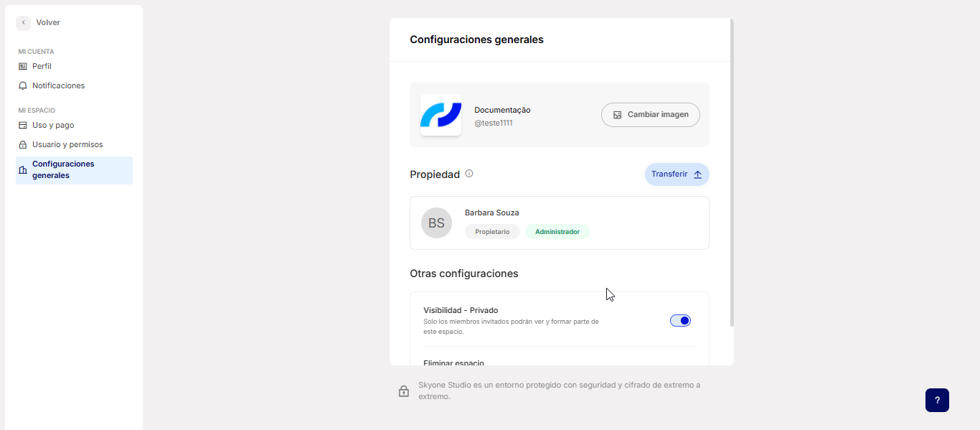Open Perfil in the sidebar menu

pos(42,66)
